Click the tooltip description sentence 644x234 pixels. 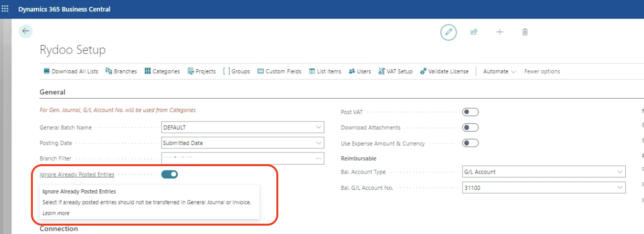coord(147,202)
